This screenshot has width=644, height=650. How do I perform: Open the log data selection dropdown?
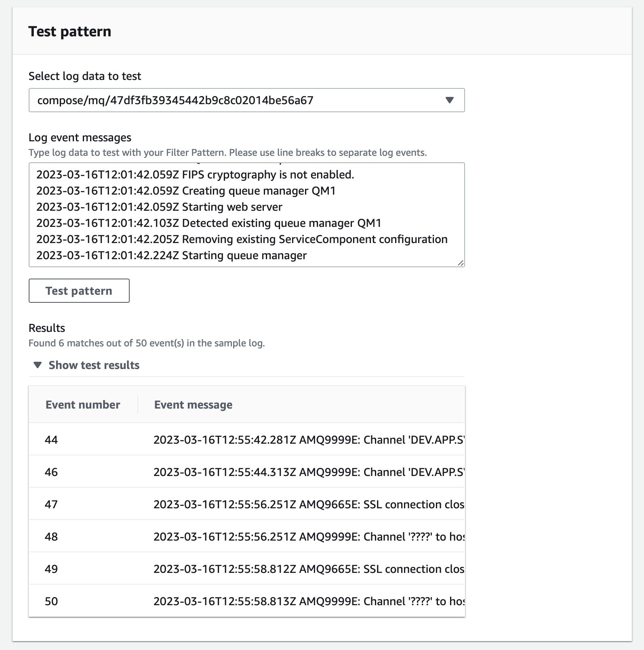[246, 100]
